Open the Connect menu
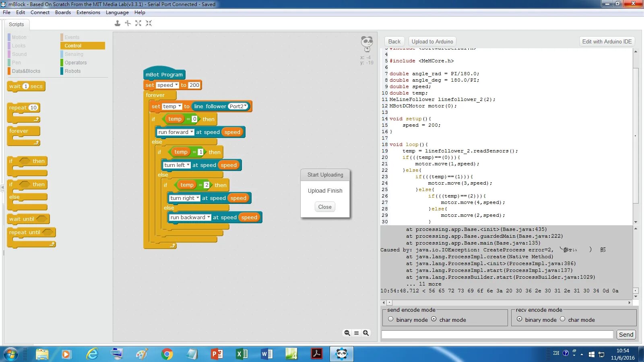 [x=40, y=12]
